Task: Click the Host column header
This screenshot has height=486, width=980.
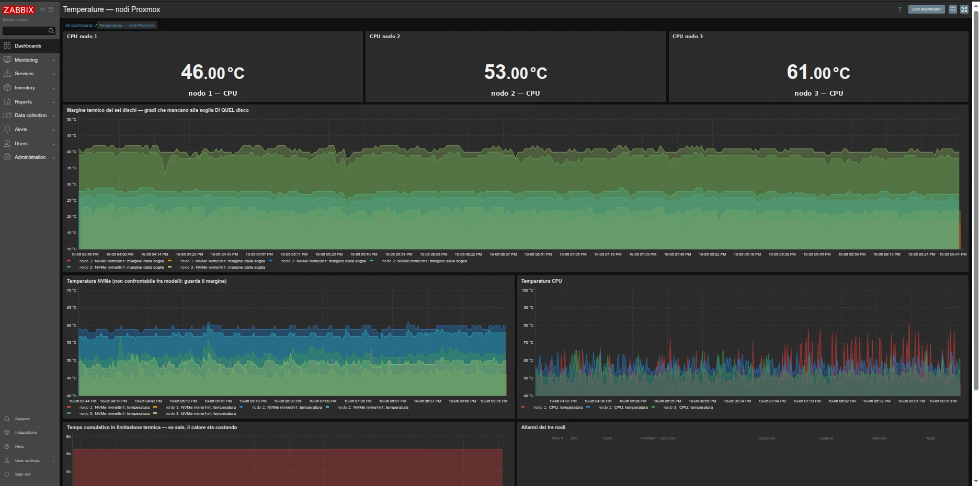Action: tap(607, 438)
